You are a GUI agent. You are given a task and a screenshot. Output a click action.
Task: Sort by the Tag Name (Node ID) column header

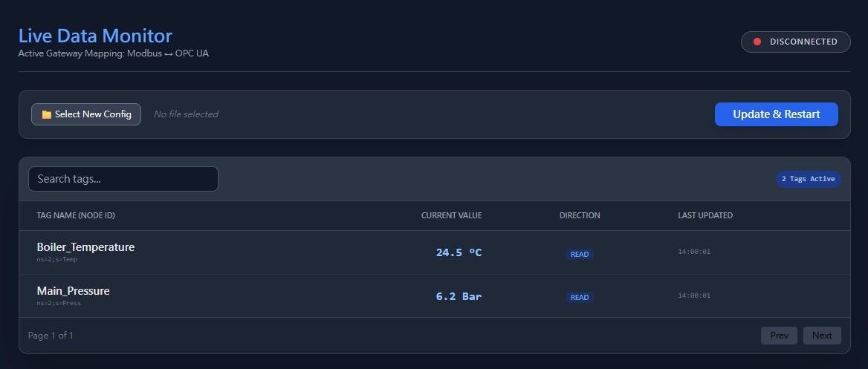point(76,215)
